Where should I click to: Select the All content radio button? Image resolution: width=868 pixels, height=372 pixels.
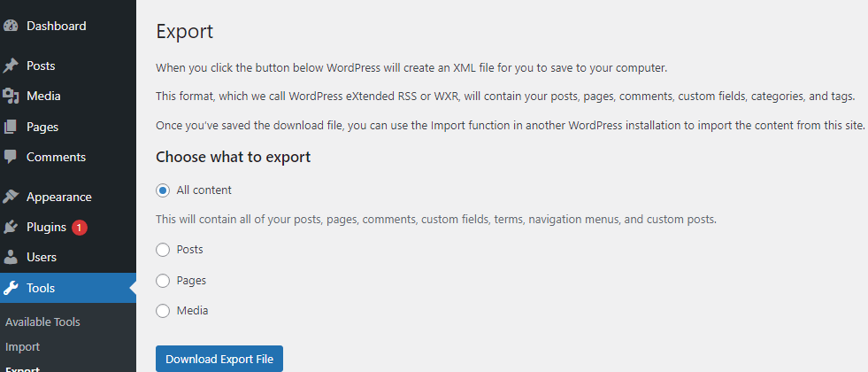(163, 190)
